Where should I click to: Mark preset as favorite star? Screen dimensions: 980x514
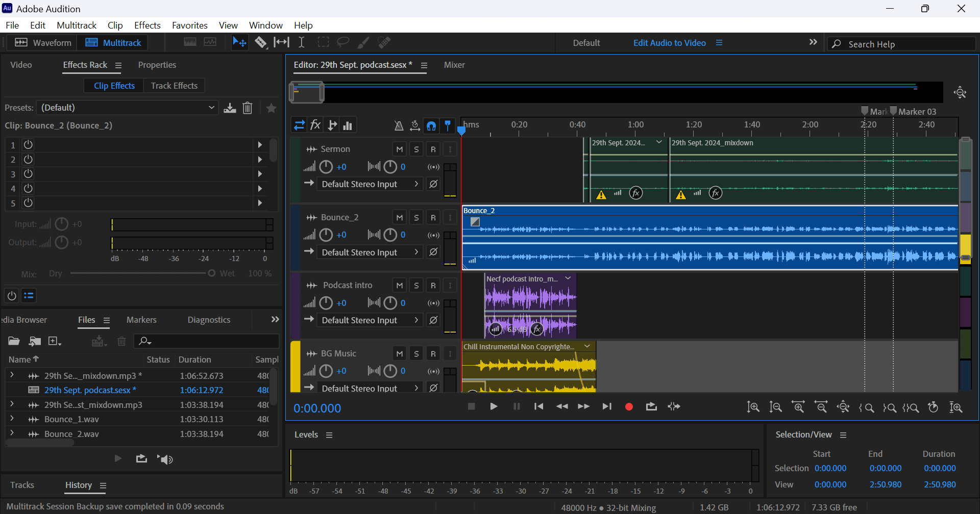click(272, 108)
